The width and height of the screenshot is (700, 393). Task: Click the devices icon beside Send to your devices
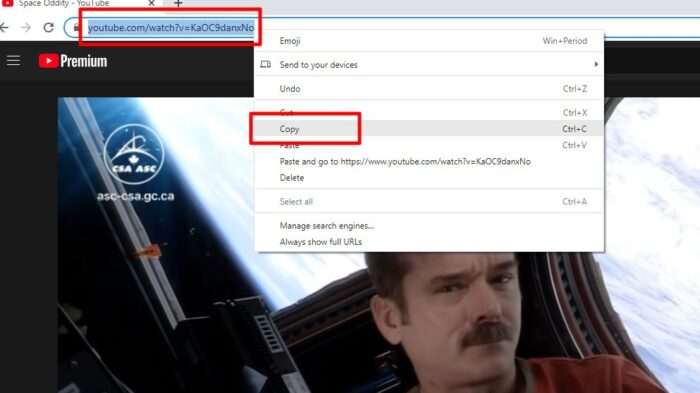(266, 64)
